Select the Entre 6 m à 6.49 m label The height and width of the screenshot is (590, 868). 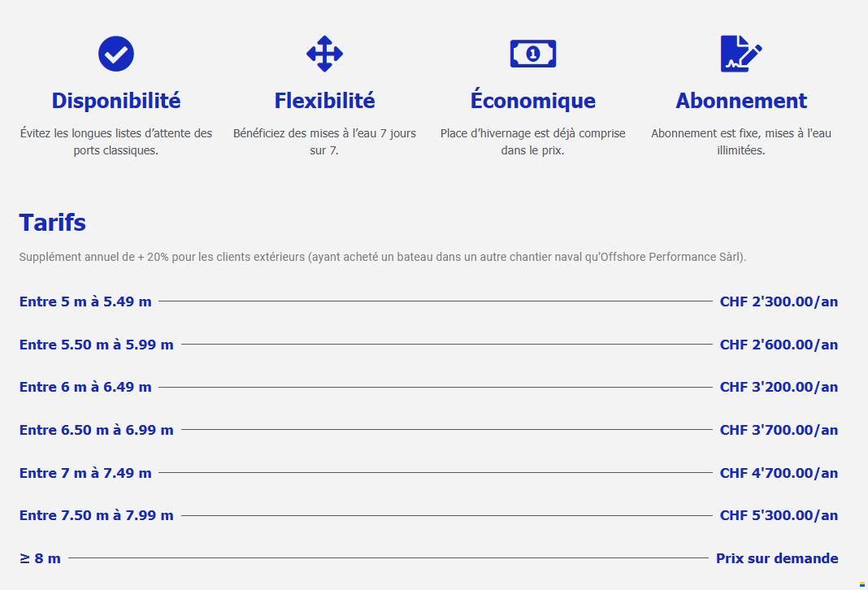click(85, 387)
